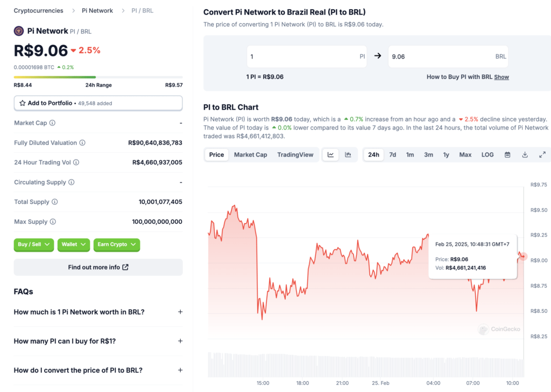Expand 'How many PI can I buy for R$1?'
551x392 pixels.
[x=98, y=341]
